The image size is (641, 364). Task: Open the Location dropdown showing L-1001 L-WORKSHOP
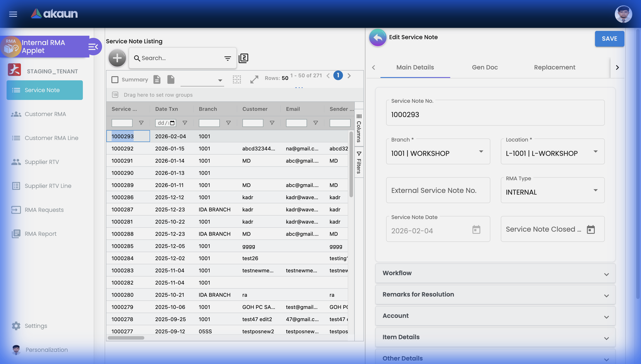click(x=596, y=152)
